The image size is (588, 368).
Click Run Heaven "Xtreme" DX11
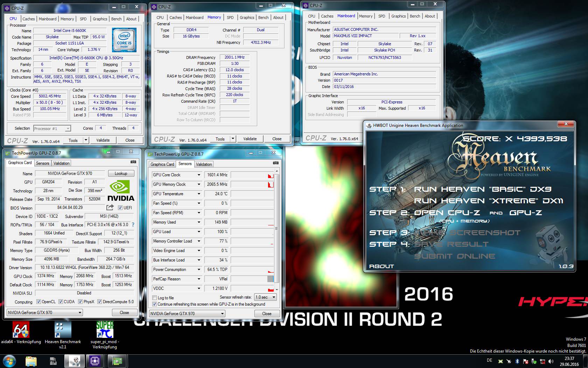(489, 201)
